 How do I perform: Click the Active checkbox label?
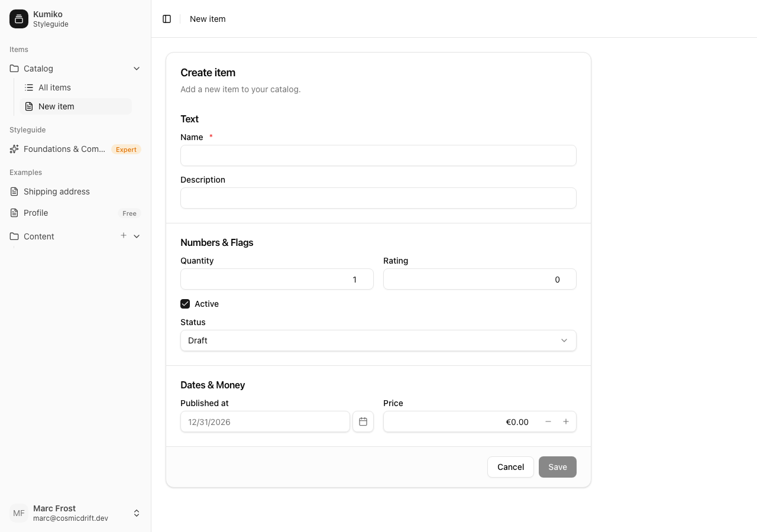coord(206,304)
